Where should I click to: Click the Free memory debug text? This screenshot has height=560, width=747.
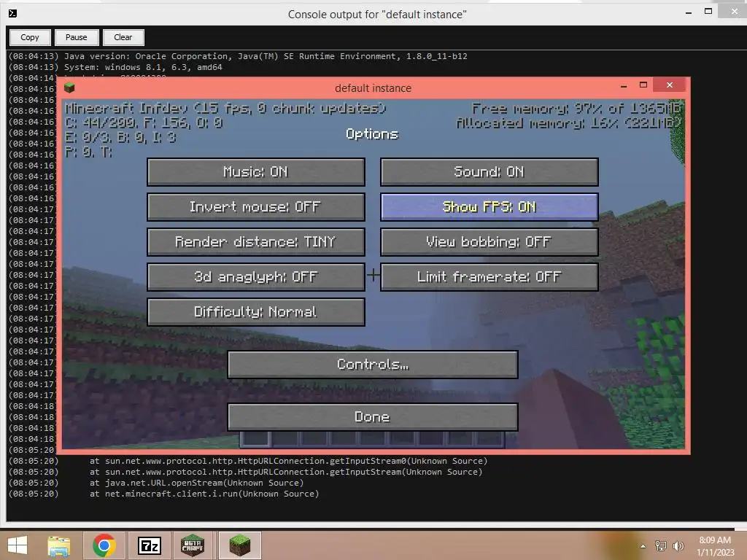(x=577, y=109)
